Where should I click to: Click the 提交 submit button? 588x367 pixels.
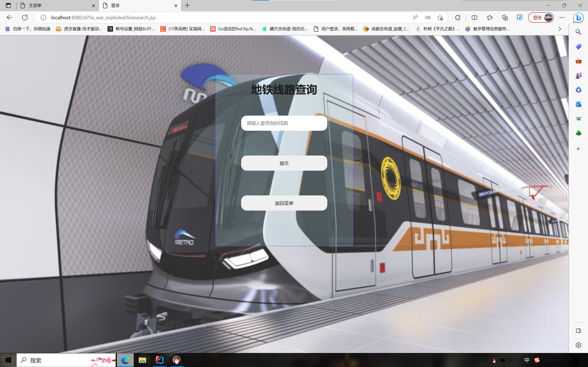(x=284, y=163)
